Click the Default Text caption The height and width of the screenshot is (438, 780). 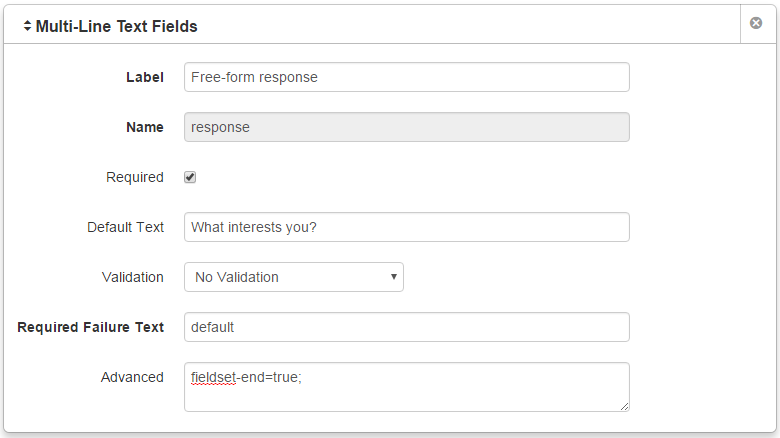point(125,227)
